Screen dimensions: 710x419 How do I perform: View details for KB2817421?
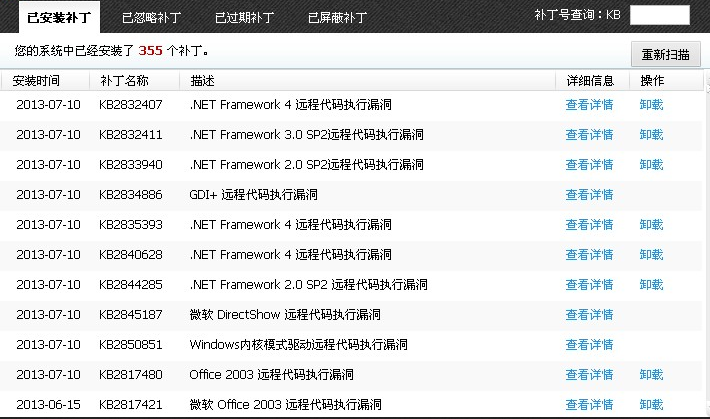[589, 405]
